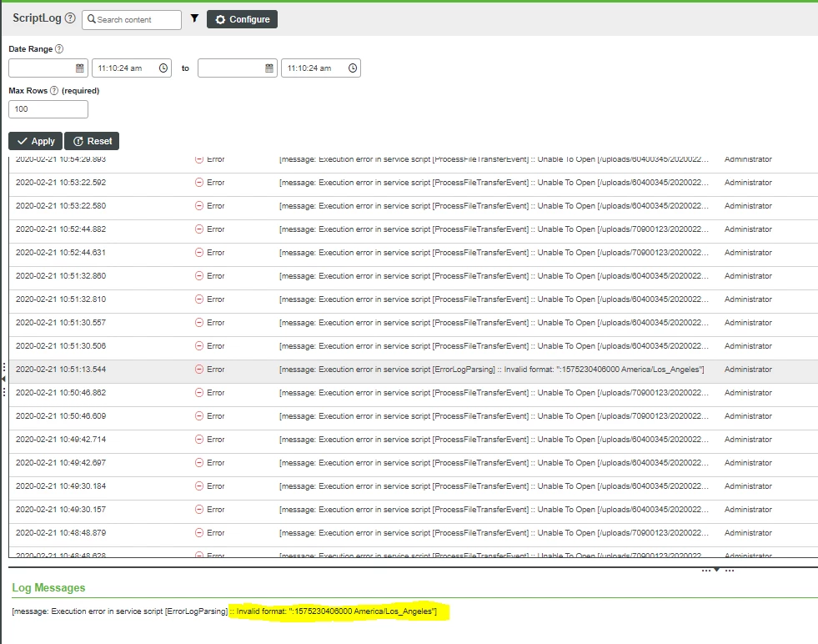Open Max Rows help icon

(x=53, y=90)
